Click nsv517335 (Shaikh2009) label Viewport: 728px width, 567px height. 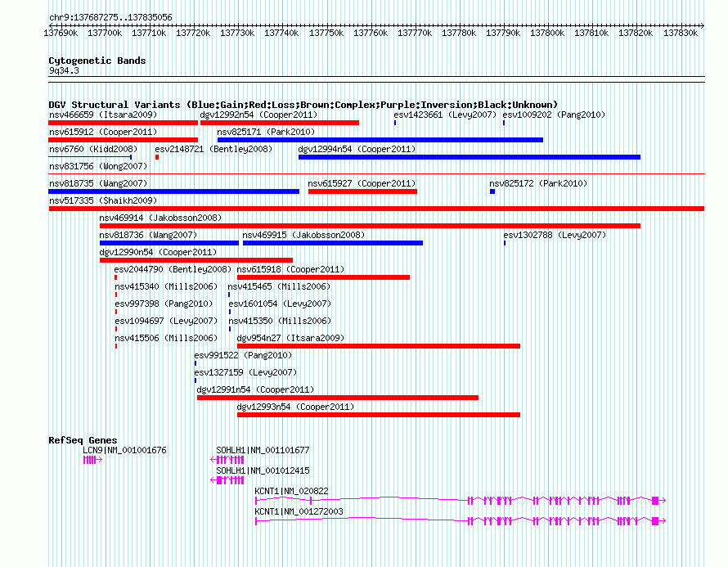click(x=103, y=200)
